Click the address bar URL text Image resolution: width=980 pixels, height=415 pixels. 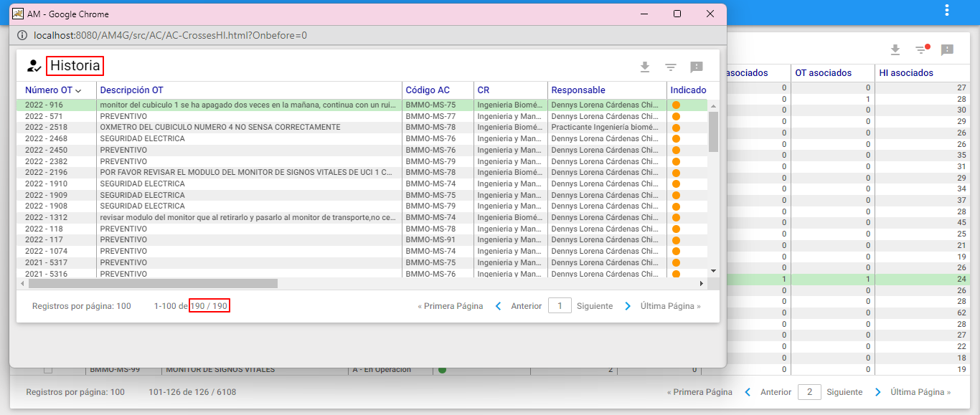click(170, 35)
